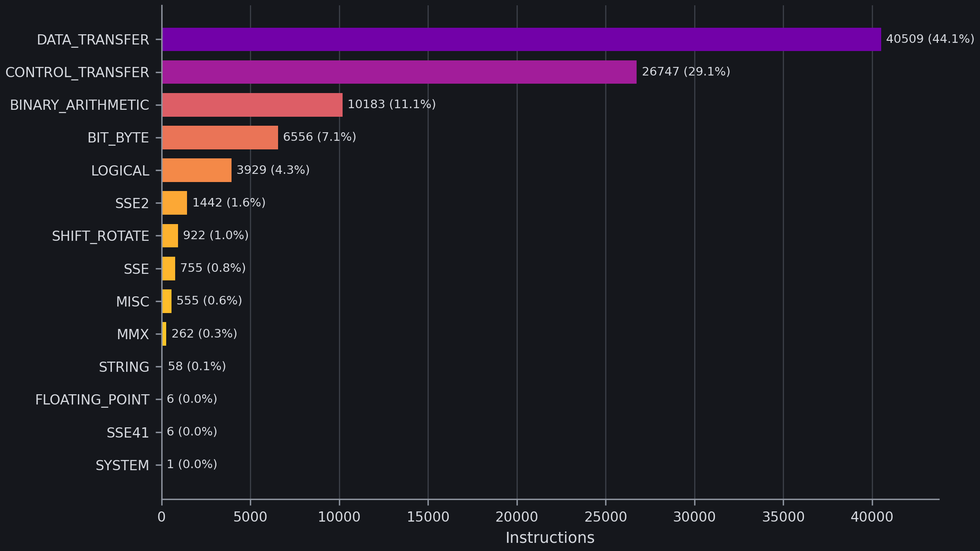The image size is (980, 551).
Task: Click the 35000 x-axis tick label
Action: (x=783, y=517)
